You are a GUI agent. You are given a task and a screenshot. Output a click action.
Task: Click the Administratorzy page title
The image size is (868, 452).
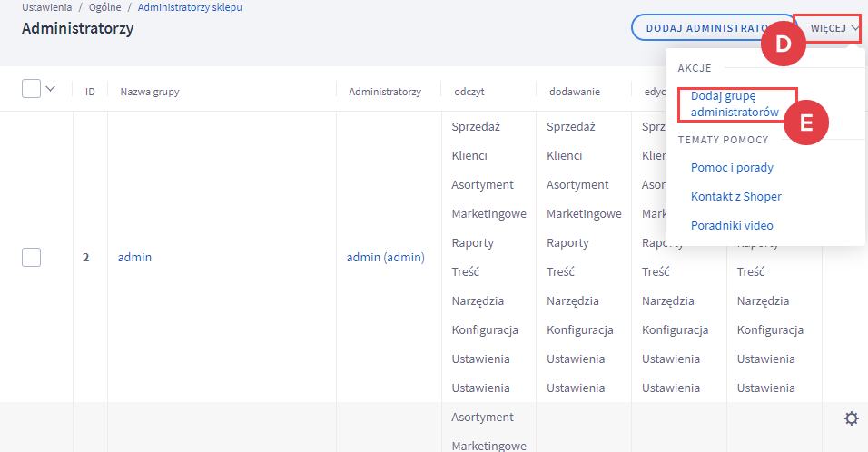77,28
